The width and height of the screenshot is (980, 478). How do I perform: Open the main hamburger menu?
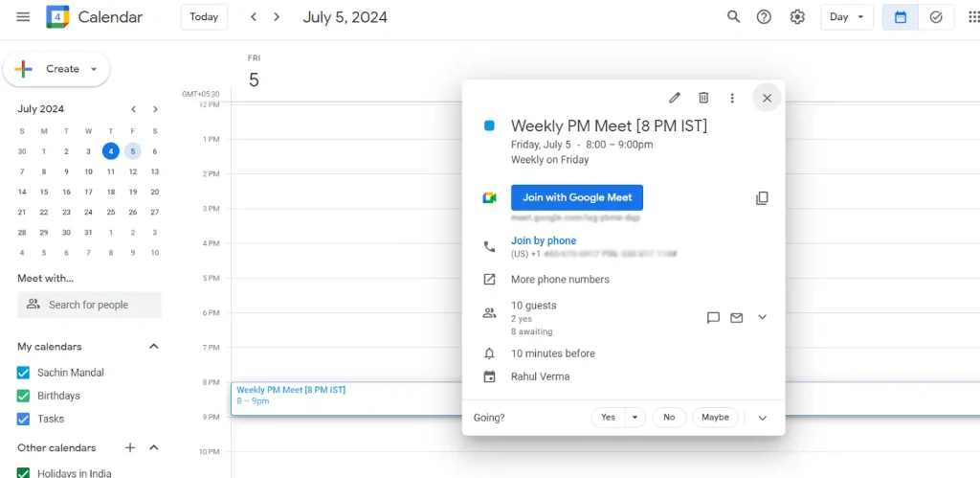[x=23, y=17]
